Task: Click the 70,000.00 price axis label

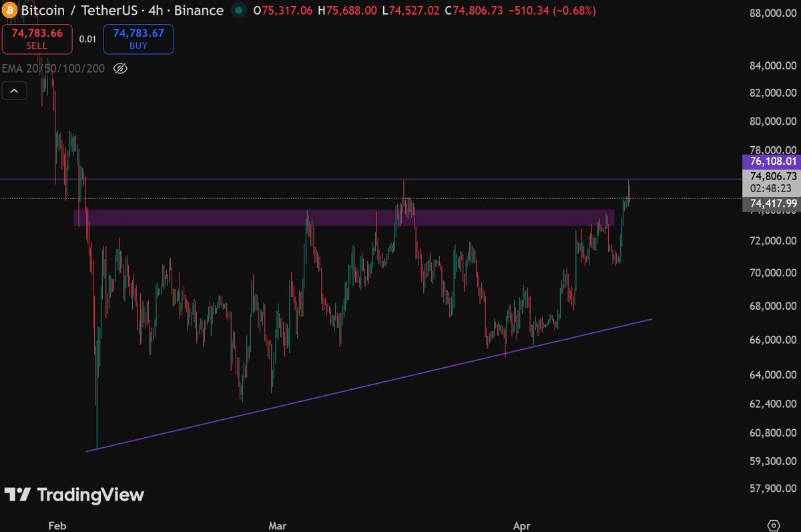Action: click(x=773, y=273)
